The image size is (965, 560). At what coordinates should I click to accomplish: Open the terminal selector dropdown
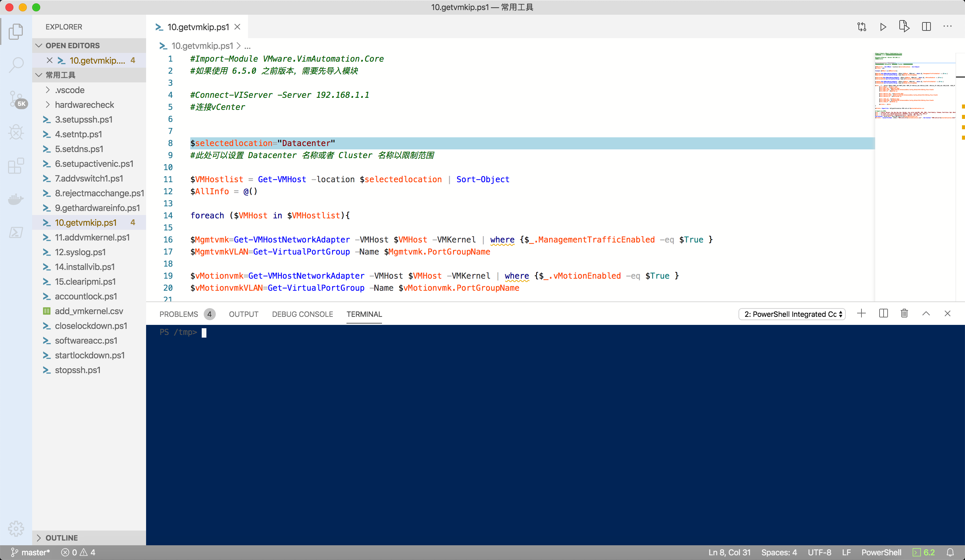pyautogui.click(x=792, y=314)
